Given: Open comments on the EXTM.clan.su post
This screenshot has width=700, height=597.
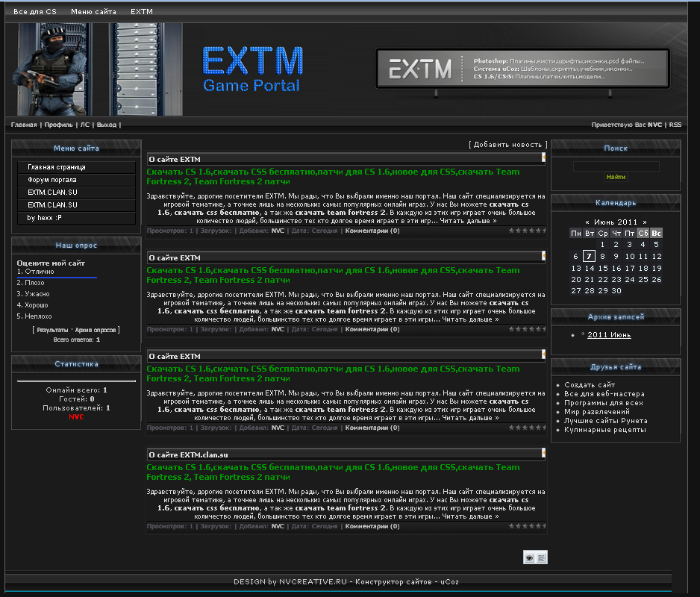Looking at the screenshot, I should 372,526.
